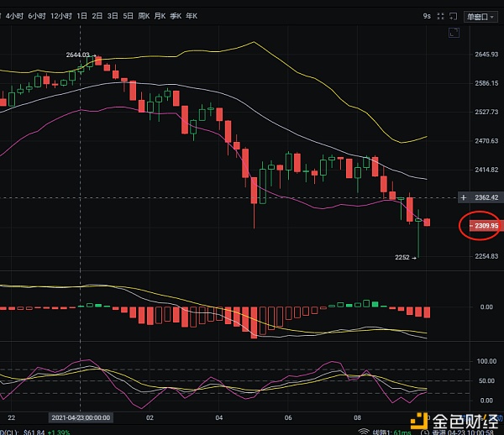Click the fullscreen corner-brackets icon on chart
The image size is (504, 435).
coord(454,34)
